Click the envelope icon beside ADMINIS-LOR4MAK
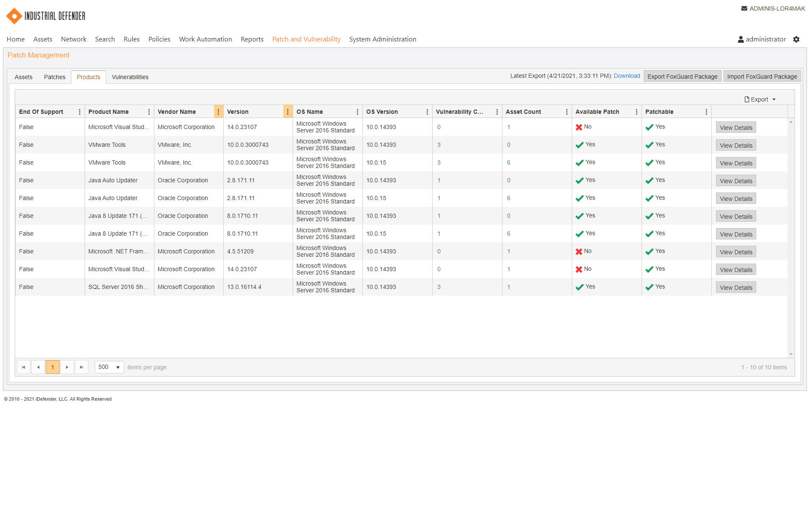The height and width of the screenshot is (525, 812). 744,8
